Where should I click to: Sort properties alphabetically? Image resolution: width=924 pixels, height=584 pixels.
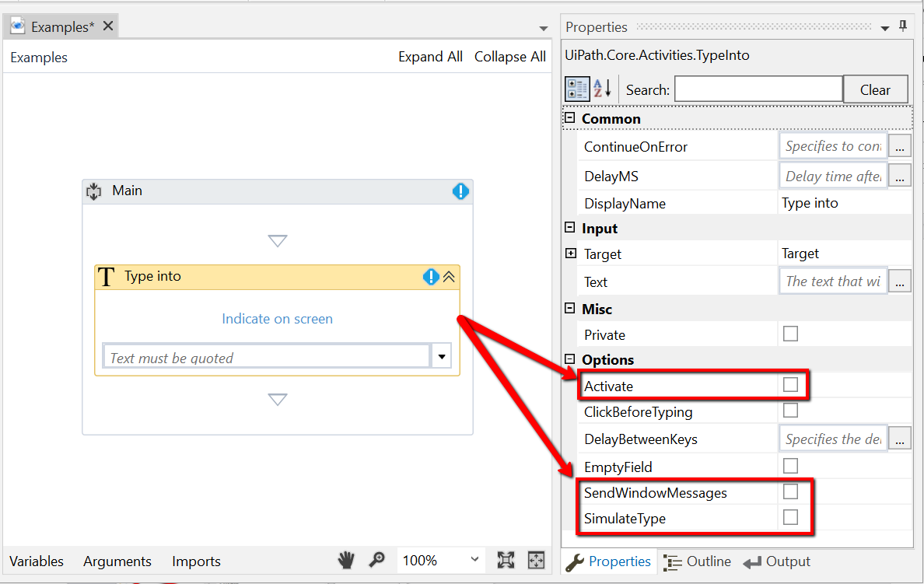pyautogui.click(x=602, y=89)
